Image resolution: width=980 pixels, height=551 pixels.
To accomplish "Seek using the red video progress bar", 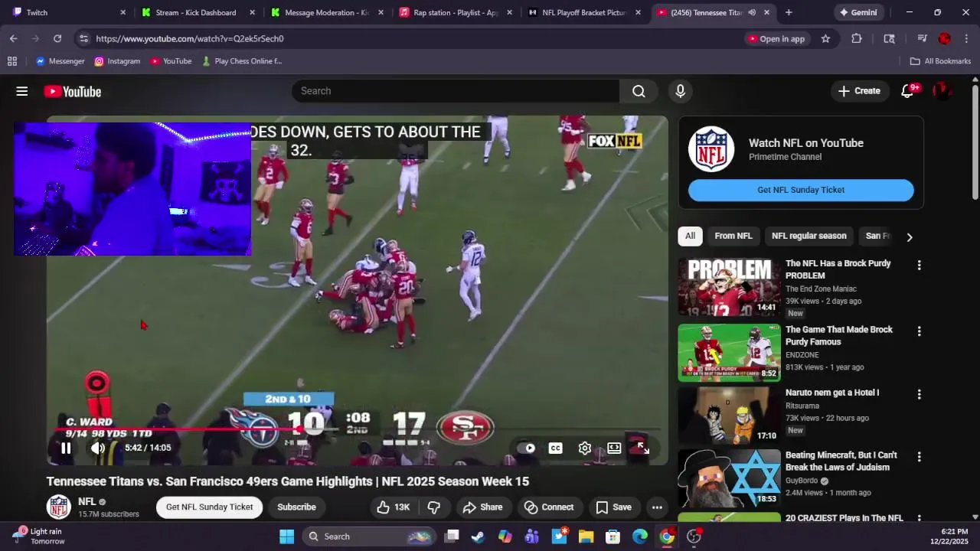I will tap(357, 430).
